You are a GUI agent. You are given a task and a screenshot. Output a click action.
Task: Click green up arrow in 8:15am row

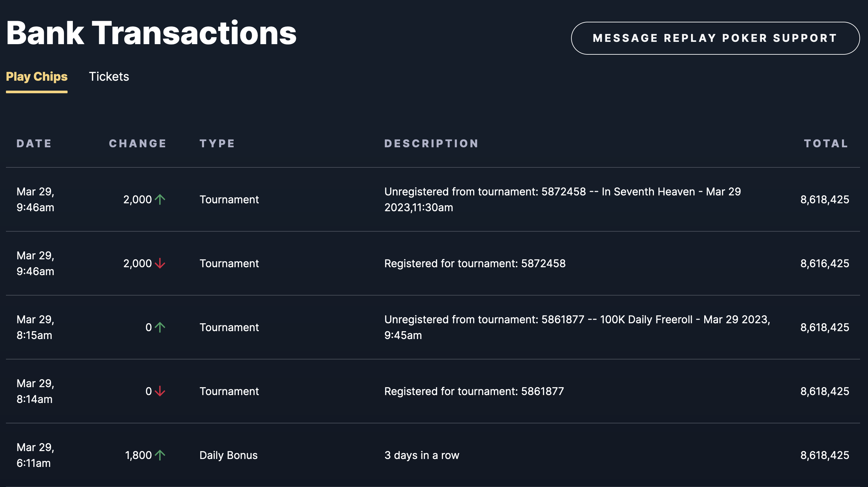160,327
